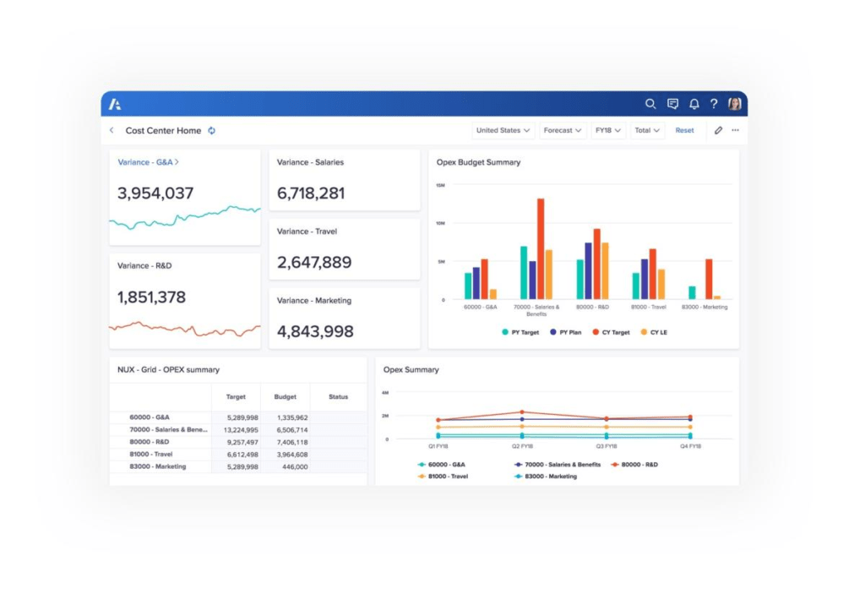Select the Target column header
Viewport: 865px width, 616px height.
pos(236,397)
